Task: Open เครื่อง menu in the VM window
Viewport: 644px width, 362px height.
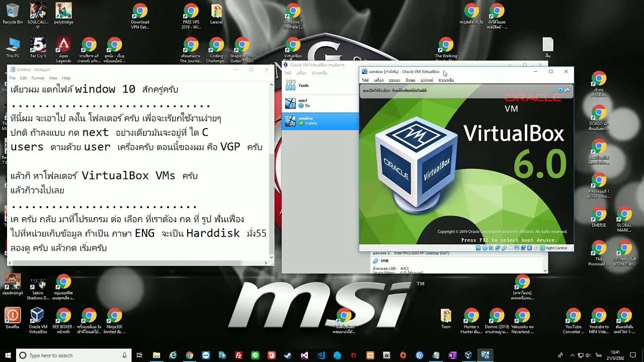Action: [379, 80]
